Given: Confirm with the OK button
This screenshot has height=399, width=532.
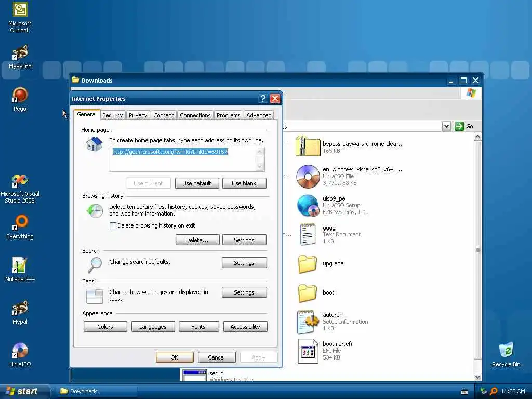Looking at the screenshot, I should point(175,357).
